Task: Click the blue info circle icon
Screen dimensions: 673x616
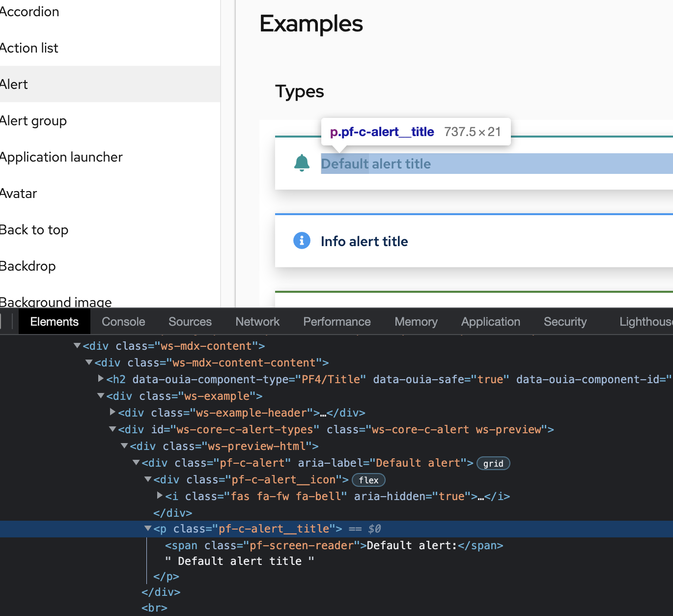Action: (x=302, y=240)
